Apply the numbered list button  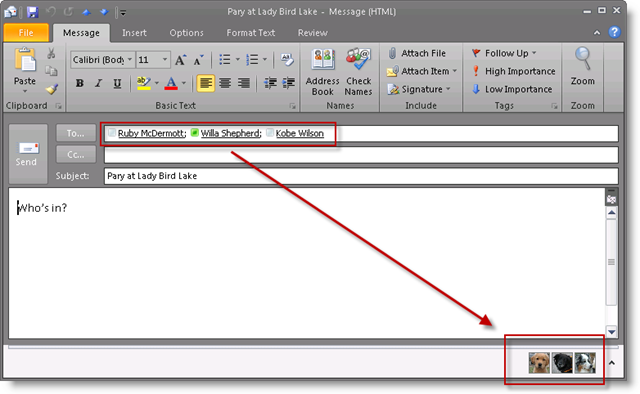pos(252,60)
